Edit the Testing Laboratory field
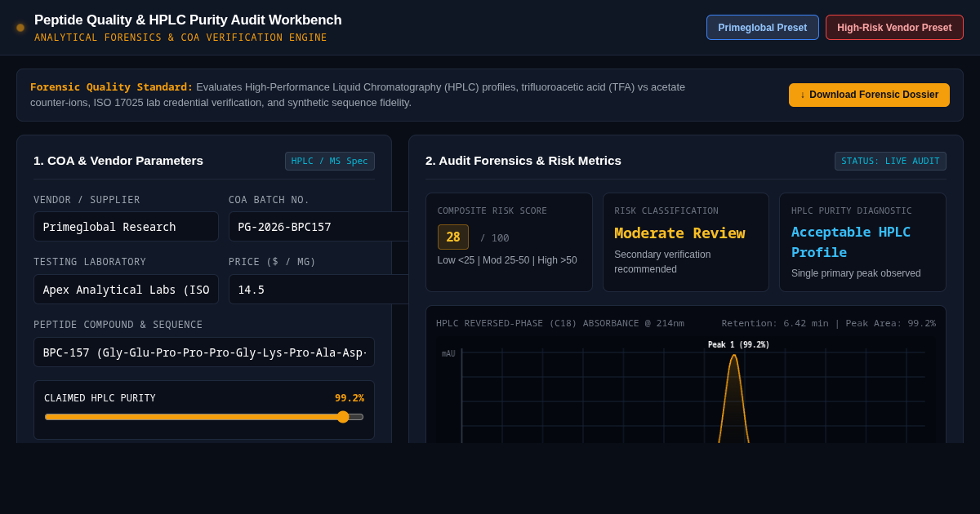The height and width of the screenshot is (514, 980). 126,290
